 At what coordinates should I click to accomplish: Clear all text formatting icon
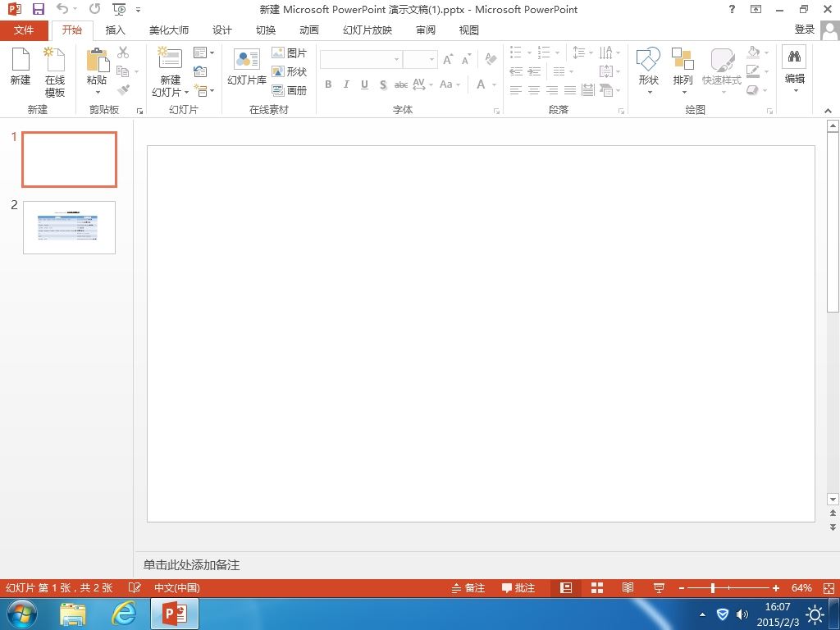pyautogui.click(x=491, y=59)
